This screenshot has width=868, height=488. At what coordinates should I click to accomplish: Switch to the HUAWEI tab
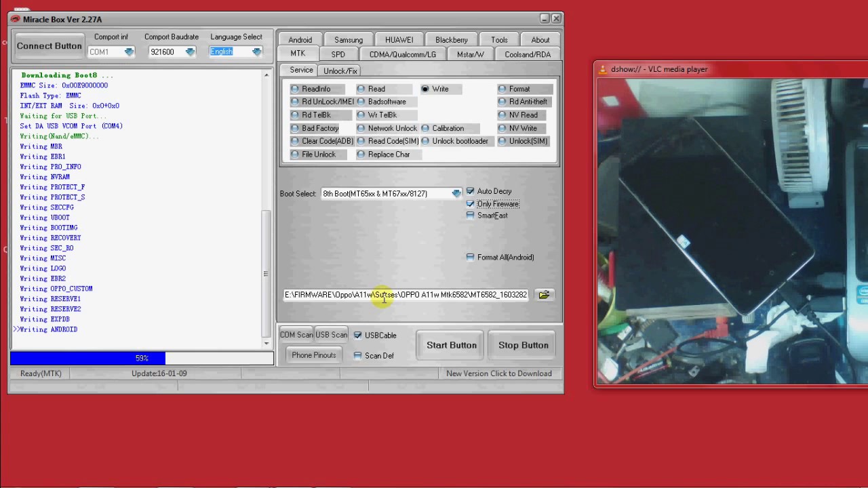coord(399,40)
